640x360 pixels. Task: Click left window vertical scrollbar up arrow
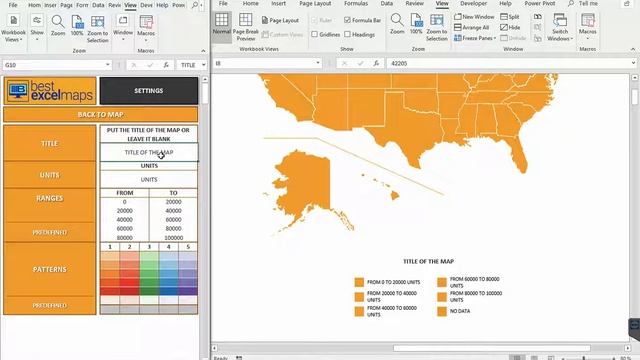[205, 79]
